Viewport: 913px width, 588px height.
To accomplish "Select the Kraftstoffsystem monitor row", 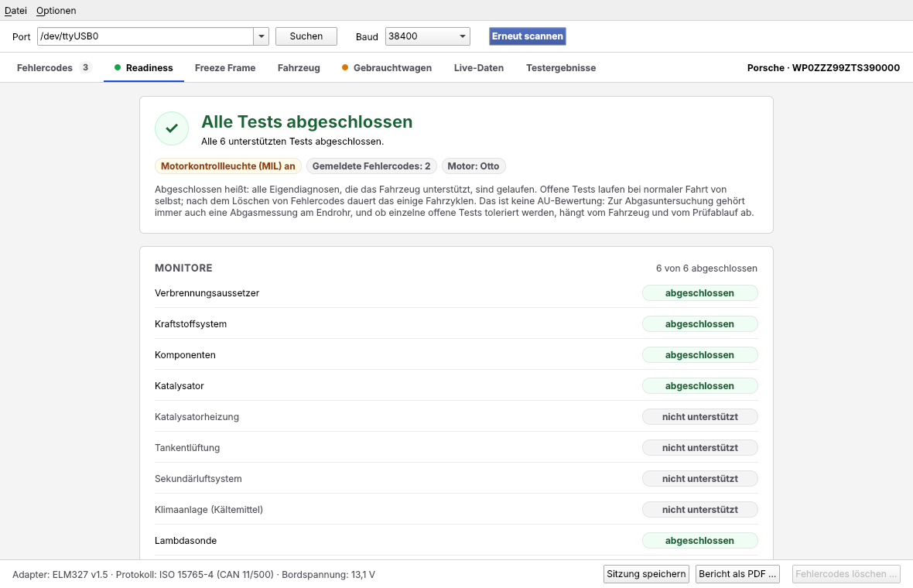I will (456, 323).
